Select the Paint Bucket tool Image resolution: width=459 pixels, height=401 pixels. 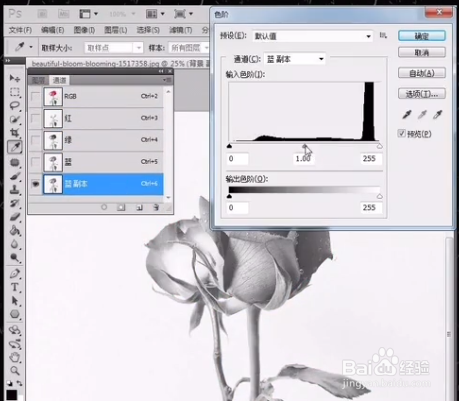click(15, 231)
